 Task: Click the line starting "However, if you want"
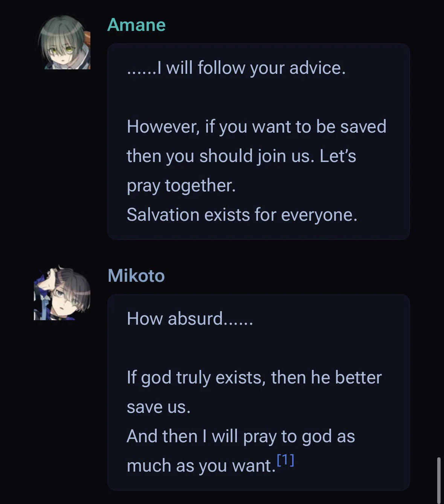256,127
